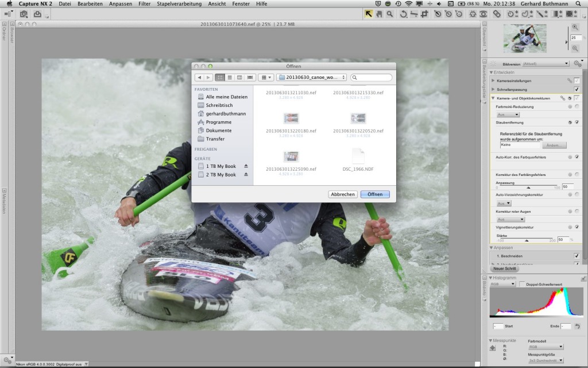Activate the Straighten tool

tap(414, 14)
